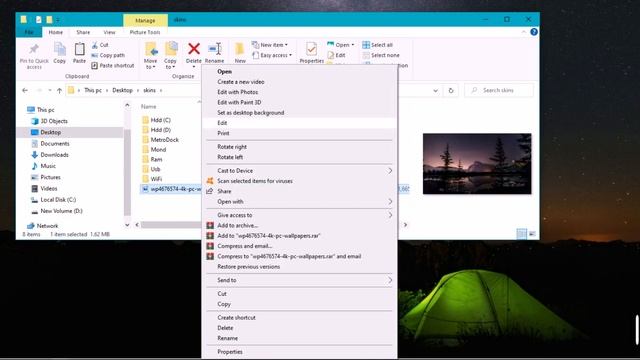640x360 pixels.
Task: Click the Refresh address bar button
Action: [x=451, y=90]
